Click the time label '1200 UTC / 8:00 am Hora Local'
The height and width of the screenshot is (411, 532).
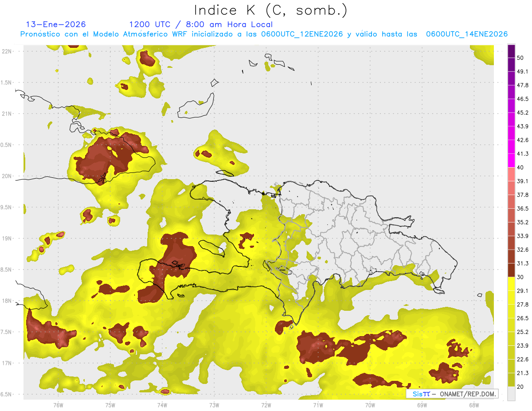point(201,24)
